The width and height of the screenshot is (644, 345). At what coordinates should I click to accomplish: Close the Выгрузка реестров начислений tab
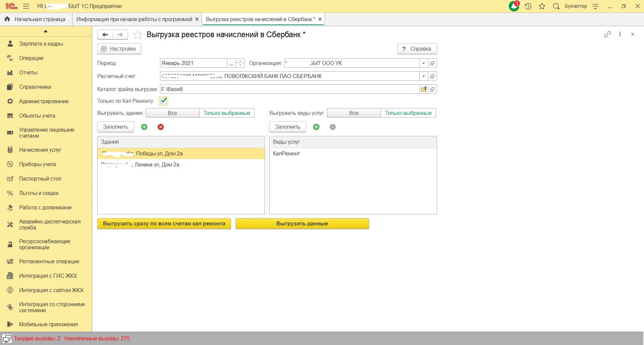click(320, 19)
